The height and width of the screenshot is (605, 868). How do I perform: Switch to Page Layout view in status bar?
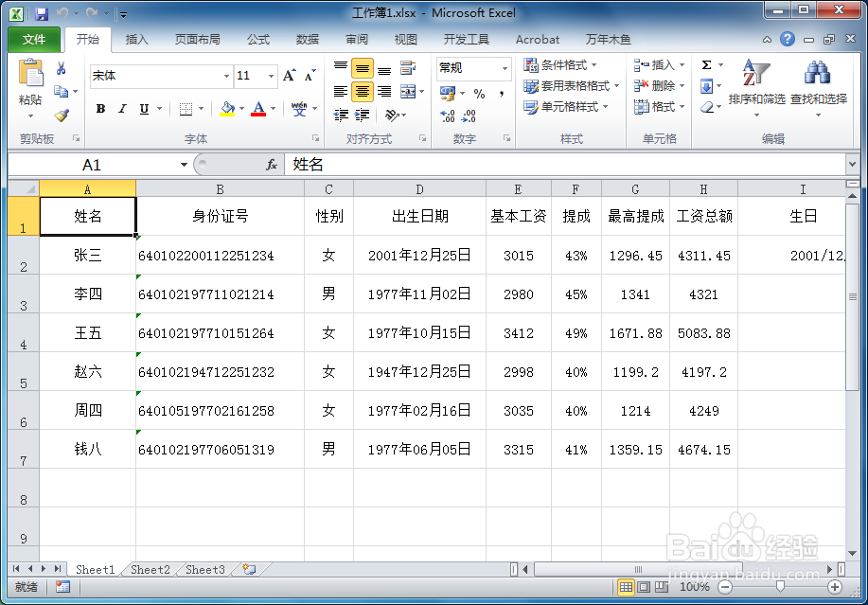tap(644, 587)
